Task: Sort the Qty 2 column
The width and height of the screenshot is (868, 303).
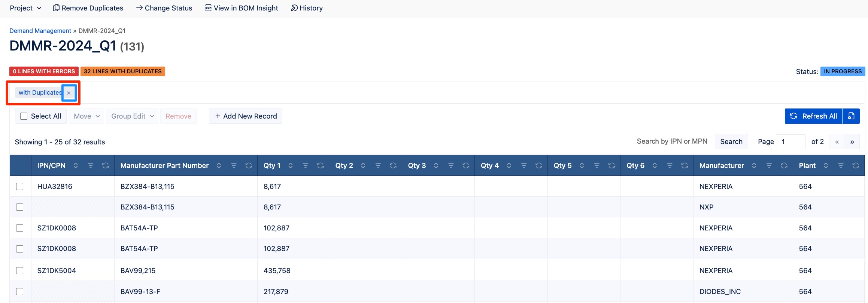Action: tap(363, 165)
